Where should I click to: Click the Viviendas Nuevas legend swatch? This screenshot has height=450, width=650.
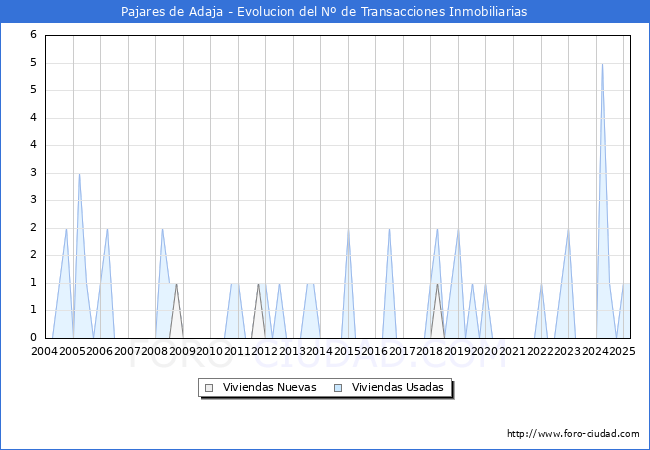click(209, 388)
